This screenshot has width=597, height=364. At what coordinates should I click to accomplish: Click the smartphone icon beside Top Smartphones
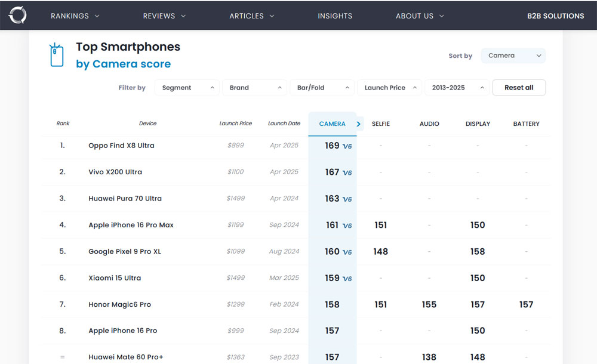tap(57, 55)
